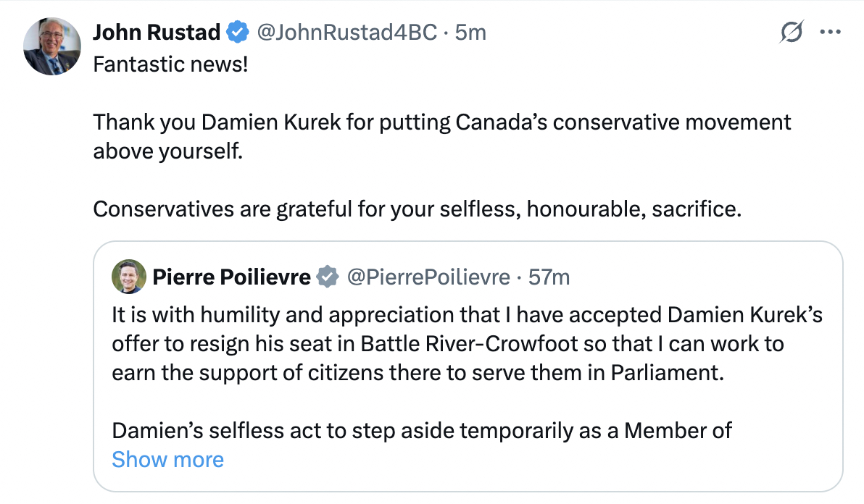Click the "Conservatives are grateful" sentence

(x=418, y=209)
